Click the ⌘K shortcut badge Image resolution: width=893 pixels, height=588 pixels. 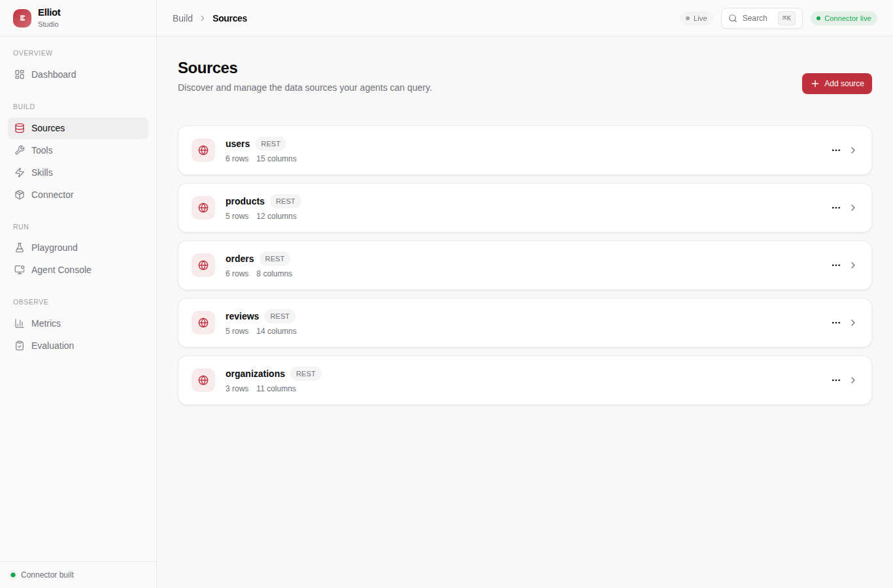[786, 18]
